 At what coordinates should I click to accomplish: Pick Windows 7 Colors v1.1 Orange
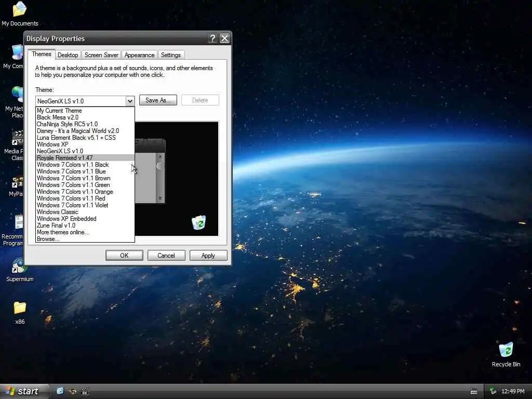click(85, 192)
